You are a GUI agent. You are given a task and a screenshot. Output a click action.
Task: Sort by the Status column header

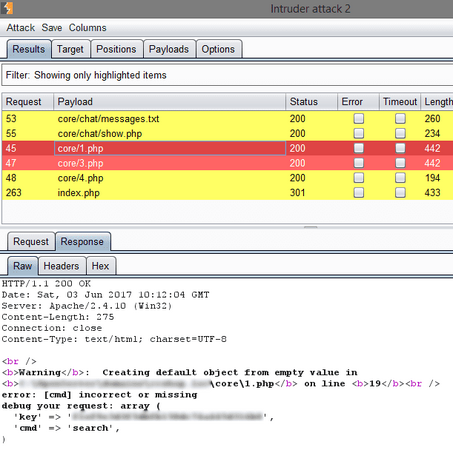tap(311, 102)
